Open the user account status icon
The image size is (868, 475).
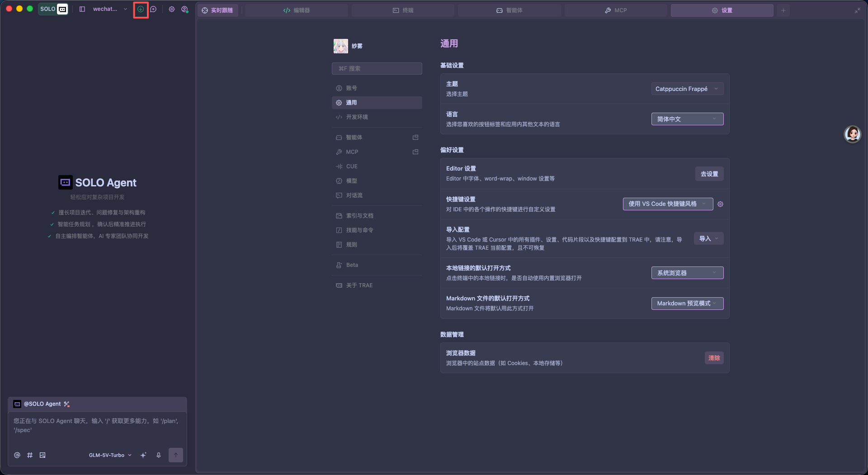click(x=184, y=9)
